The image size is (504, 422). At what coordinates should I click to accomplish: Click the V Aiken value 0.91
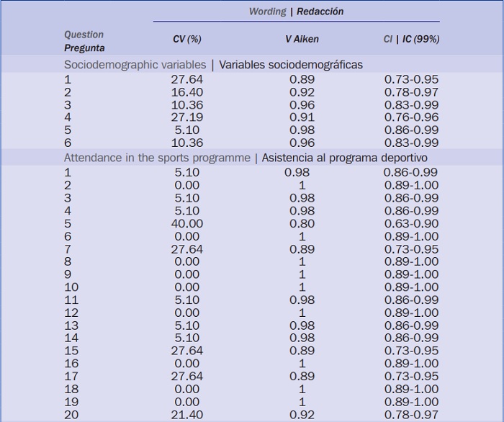[302, 118]
